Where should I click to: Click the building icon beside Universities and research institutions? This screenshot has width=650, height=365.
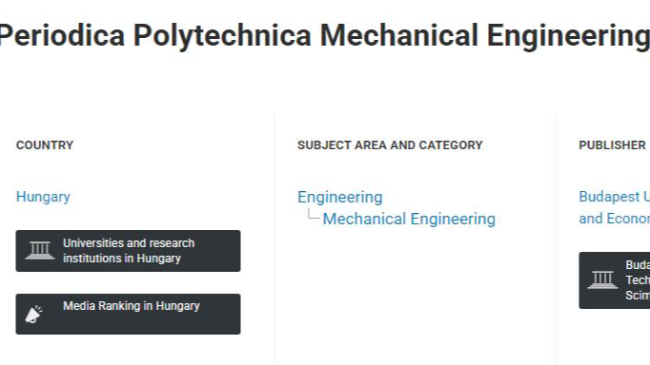point(40,251)
